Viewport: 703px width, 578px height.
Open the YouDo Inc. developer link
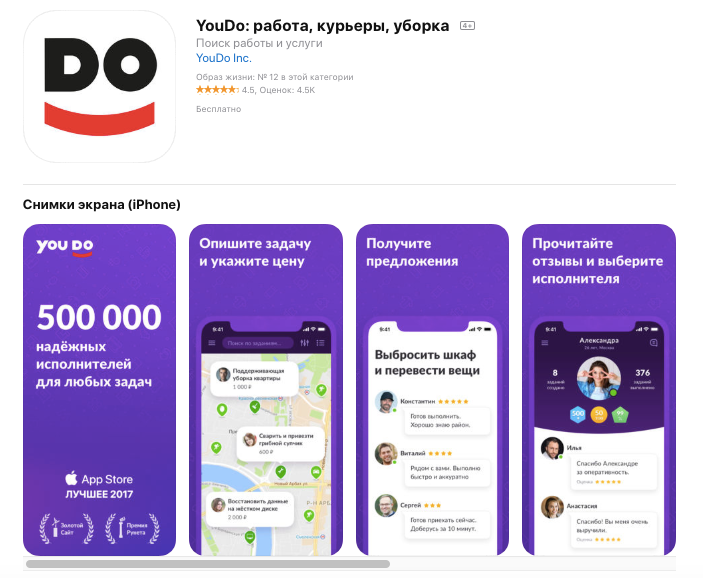tap(224, 58)
